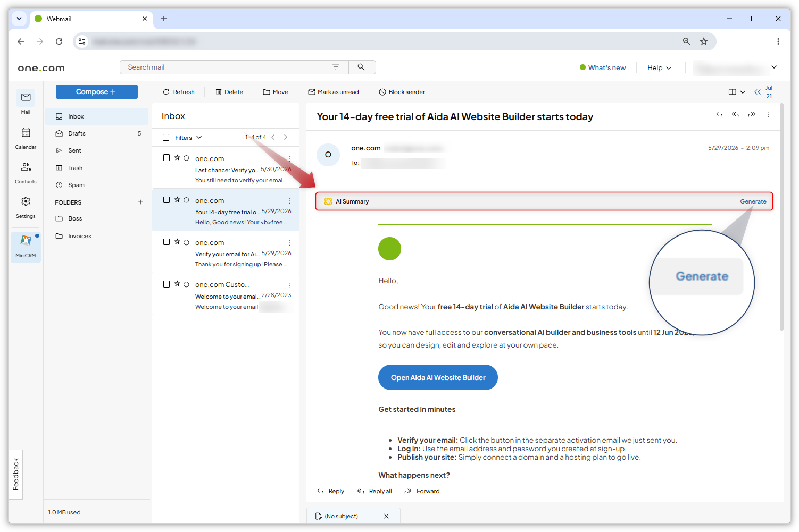Open the Settings gear in sidebar
This screenshot has width=799, height=532.
point(26,207)
